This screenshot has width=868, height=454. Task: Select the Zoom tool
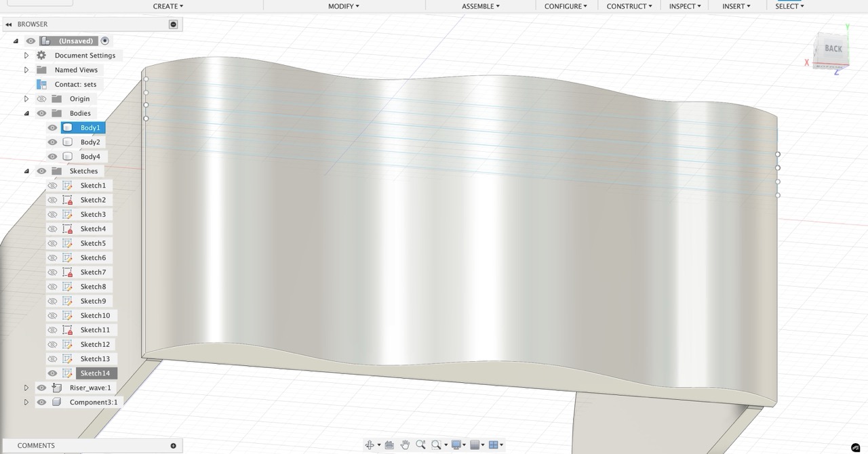[421, 445]
